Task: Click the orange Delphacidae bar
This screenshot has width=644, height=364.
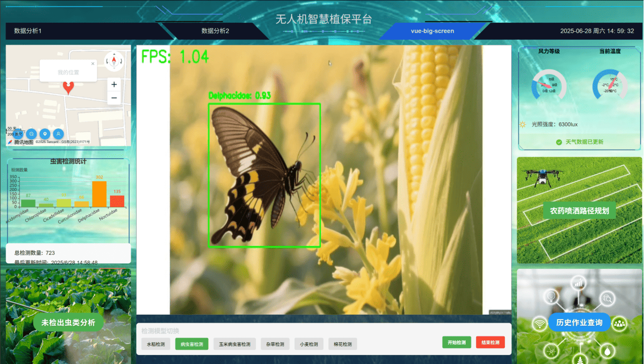Action: (99, 194)
